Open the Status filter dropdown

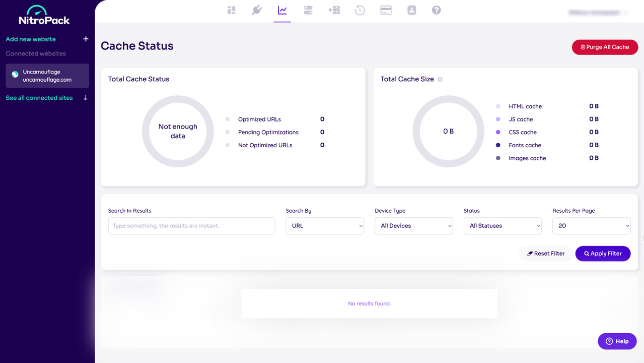(x=502, y=226)
